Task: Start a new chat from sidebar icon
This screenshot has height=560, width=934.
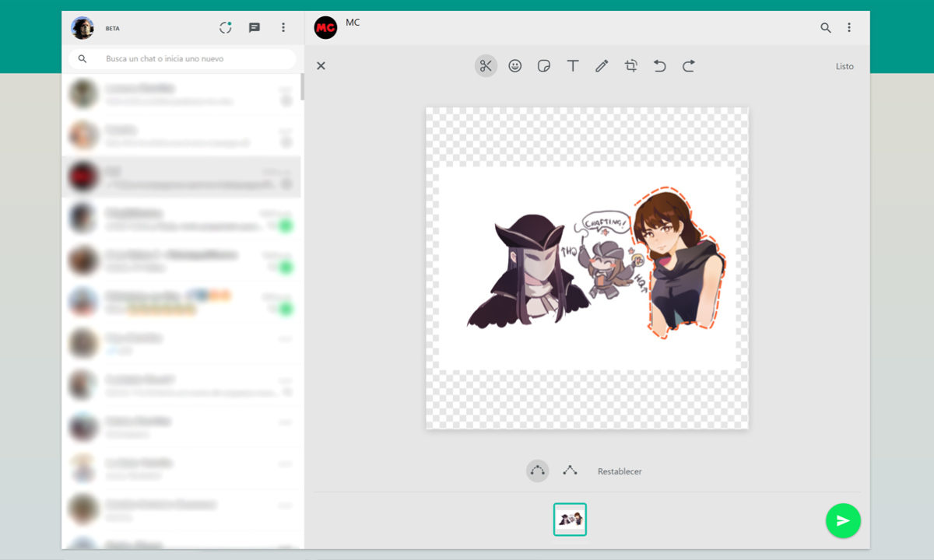Action: coord(255,28)
